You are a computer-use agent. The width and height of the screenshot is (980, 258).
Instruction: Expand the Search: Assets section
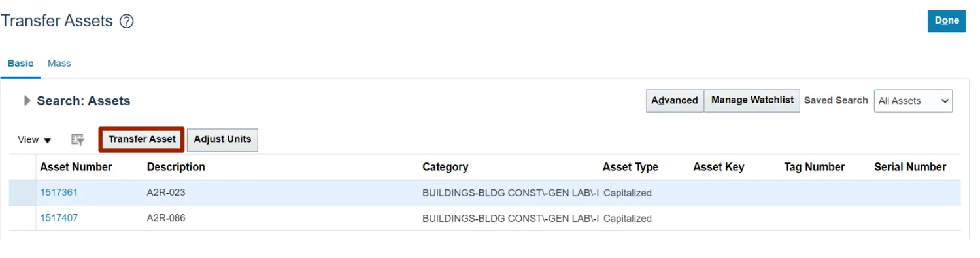pos(27,101)
